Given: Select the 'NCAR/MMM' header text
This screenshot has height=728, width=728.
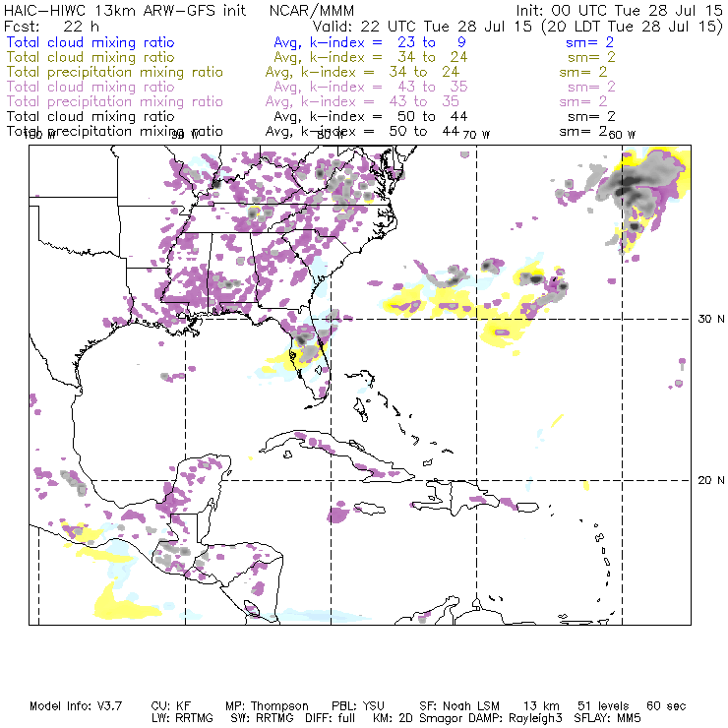Looking at the screenshot, I should [312, 10].
